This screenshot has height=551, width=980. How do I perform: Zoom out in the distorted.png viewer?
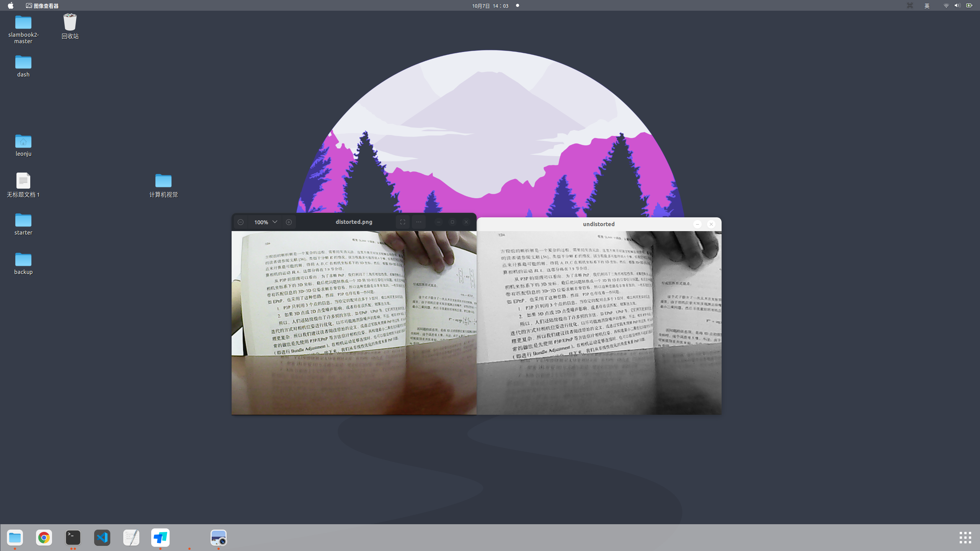tap(240, 222)
